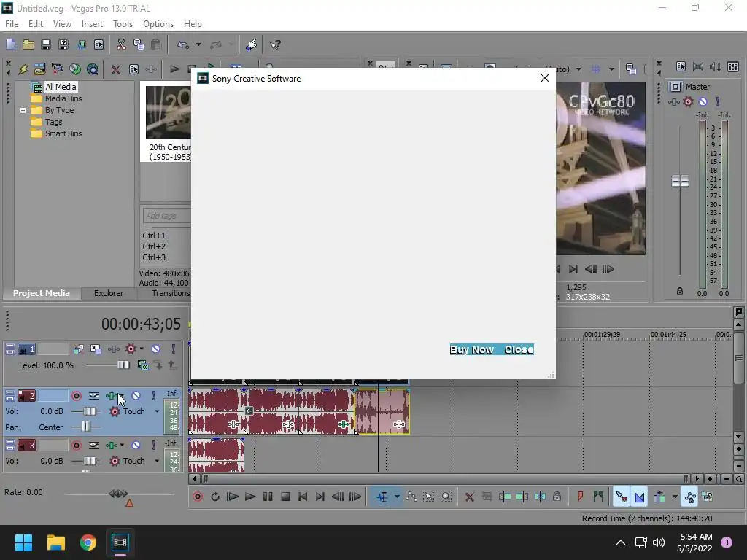Screen dimensions: 747x560
Task: Open track 3 Touch automation mode dropdown
Action: (157, 461)
